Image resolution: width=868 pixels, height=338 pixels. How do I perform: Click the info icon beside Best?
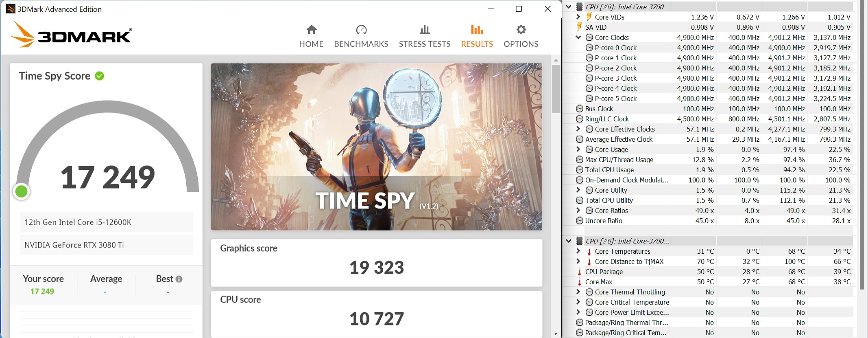pos(179,279)
